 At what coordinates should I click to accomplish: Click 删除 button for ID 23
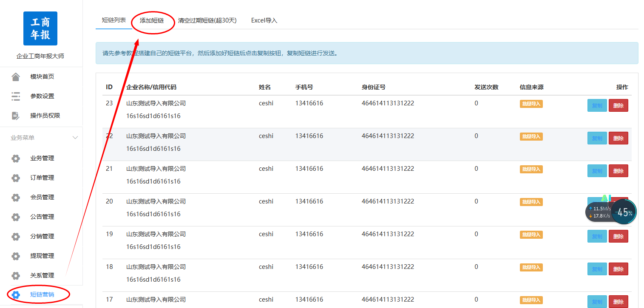pos(618,105)
